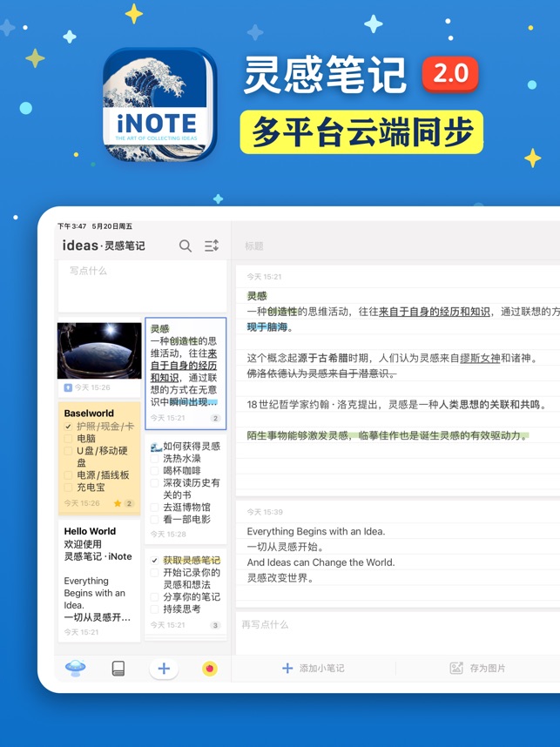Image resolution: width=560 pixels, height=747 pixels.
Task: Expand the count badge on 灵感 note
Action: tap(215, 418)
